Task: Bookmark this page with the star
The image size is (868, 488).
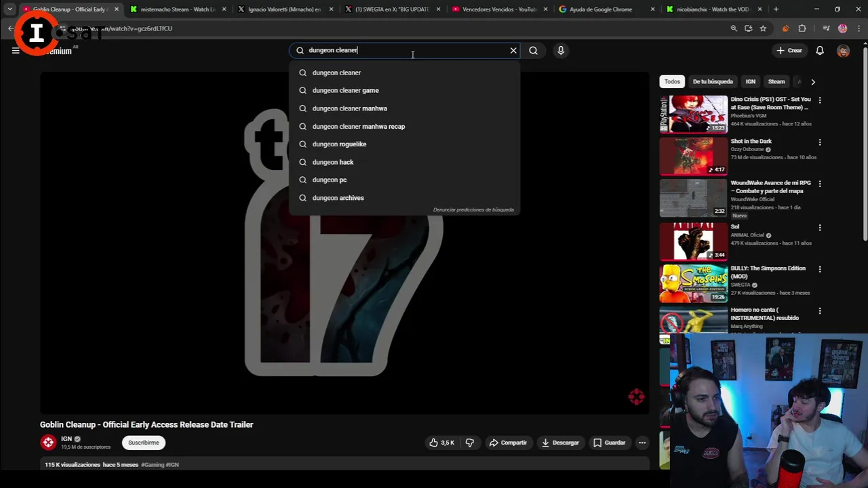Action: coord(763,28)
